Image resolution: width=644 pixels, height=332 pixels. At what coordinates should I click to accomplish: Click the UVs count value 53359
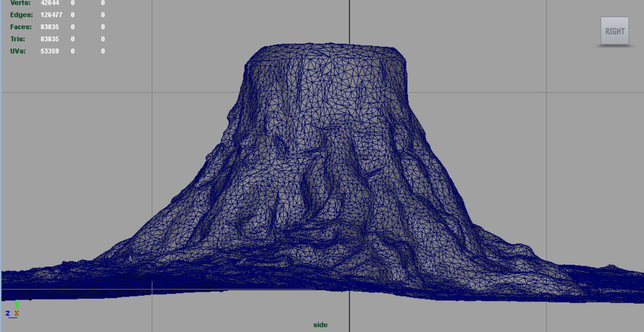point(49,51)
